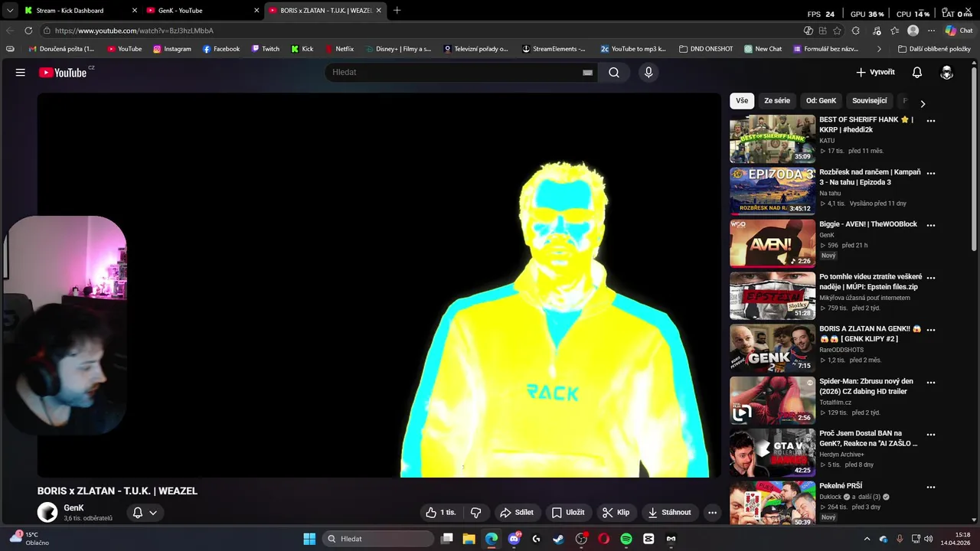Select the Související filter chip
Image resolution: width=980 pixels, height=551 pixels.
(869, 101)
